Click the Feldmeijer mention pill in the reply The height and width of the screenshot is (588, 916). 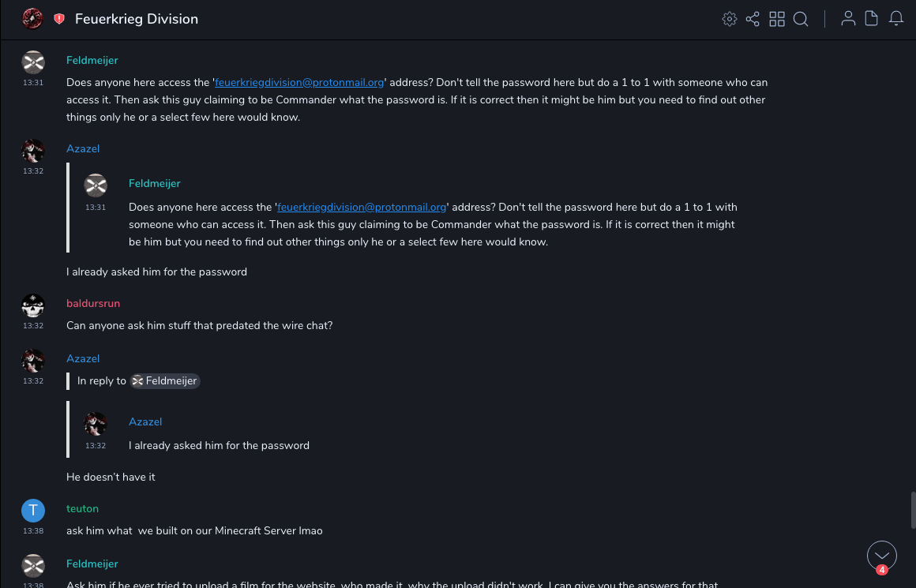165,380
